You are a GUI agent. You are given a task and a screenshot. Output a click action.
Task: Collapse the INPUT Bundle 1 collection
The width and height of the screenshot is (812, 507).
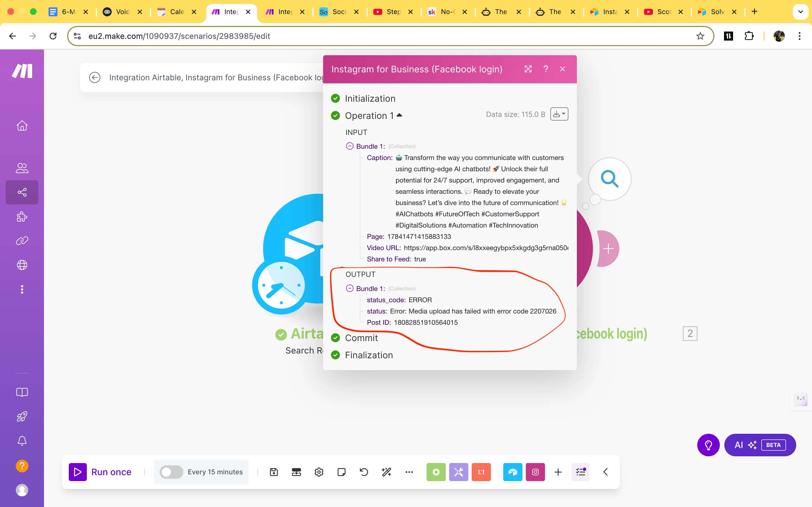pos(350,146)
